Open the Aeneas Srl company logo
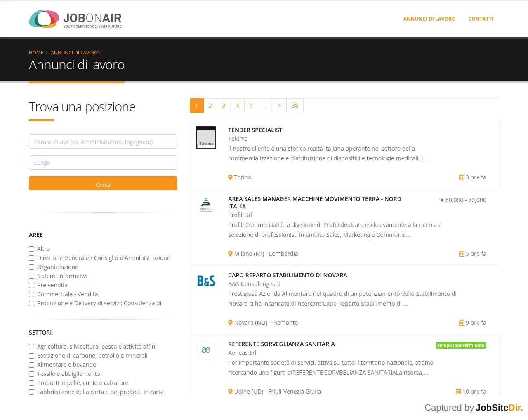The height and width of the screenshot is (420, 528). tap(206, 350)
